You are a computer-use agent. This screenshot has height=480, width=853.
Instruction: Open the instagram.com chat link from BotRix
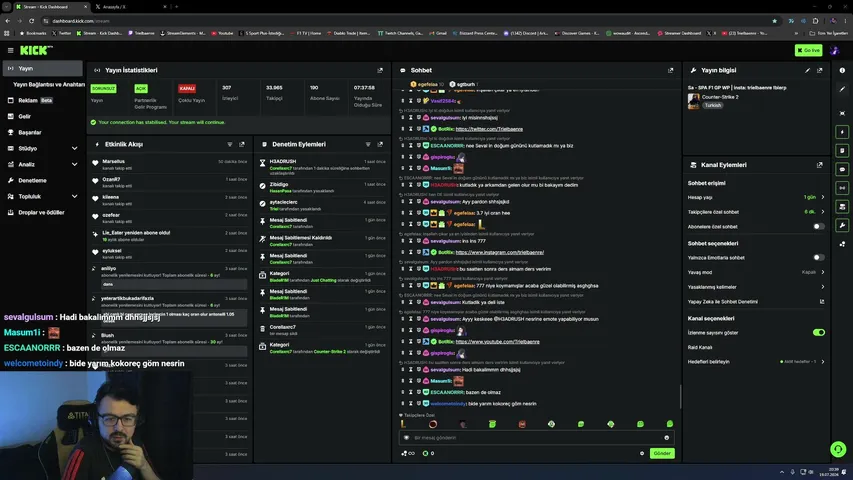coord(499,252)
